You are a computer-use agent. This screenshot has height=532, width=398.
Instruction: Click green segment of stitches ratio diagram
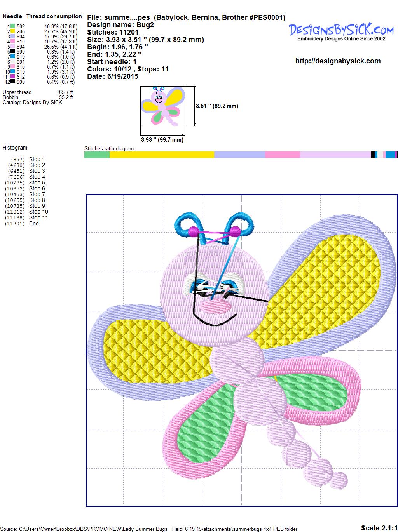[97, 155]
